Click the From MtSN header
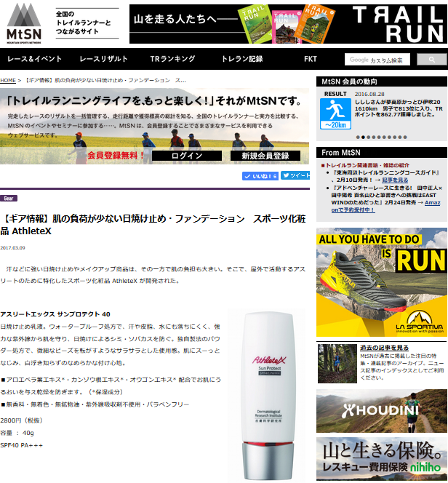This screenshot has width=448, height=483. click(382, 153)
